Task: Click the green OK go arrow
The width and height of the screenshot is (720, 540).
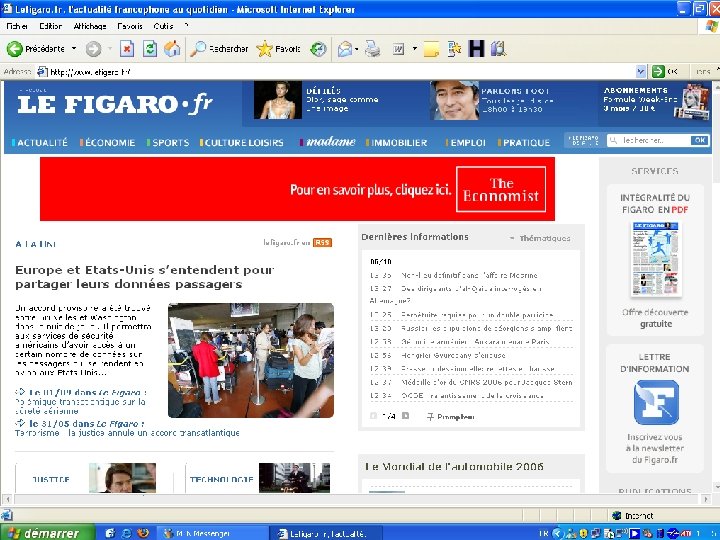Action: click(x=658, y=71)
